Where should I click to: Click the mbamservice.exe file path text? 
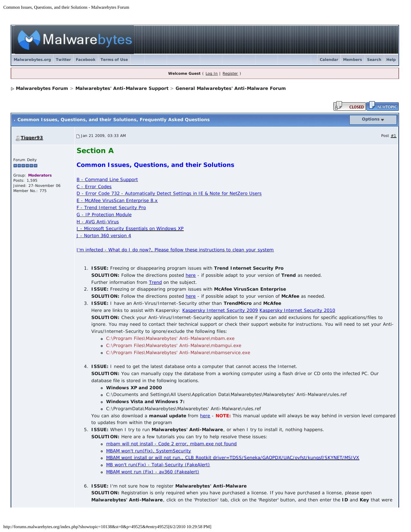tap(178, 353)
